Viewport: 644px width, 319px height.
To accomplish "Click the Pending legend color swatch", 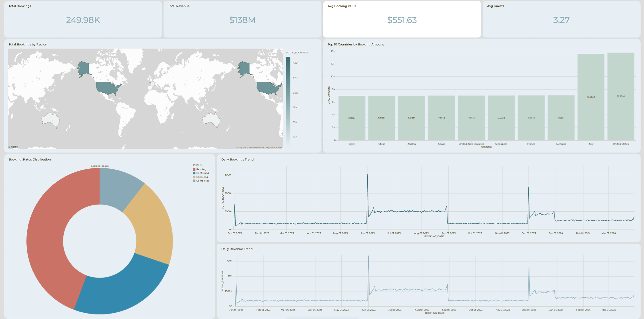I will pyautogui.click(x=194, y=169).
